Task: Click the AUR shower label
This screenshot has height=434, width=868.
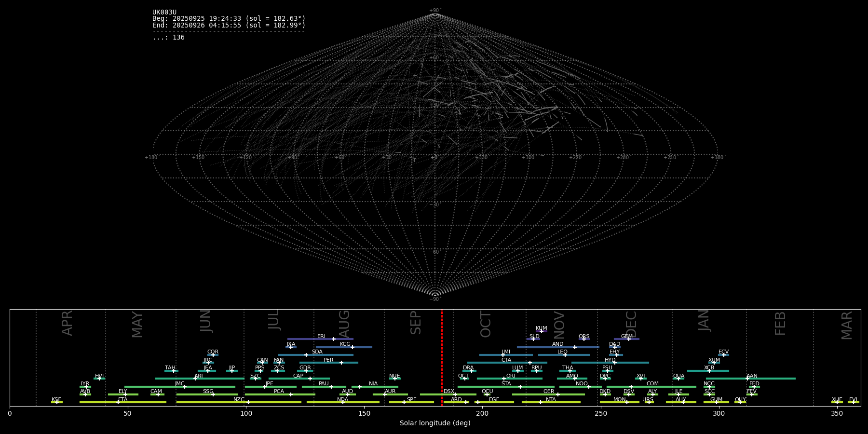Action: pyautogui.click(x=390, y=392)
